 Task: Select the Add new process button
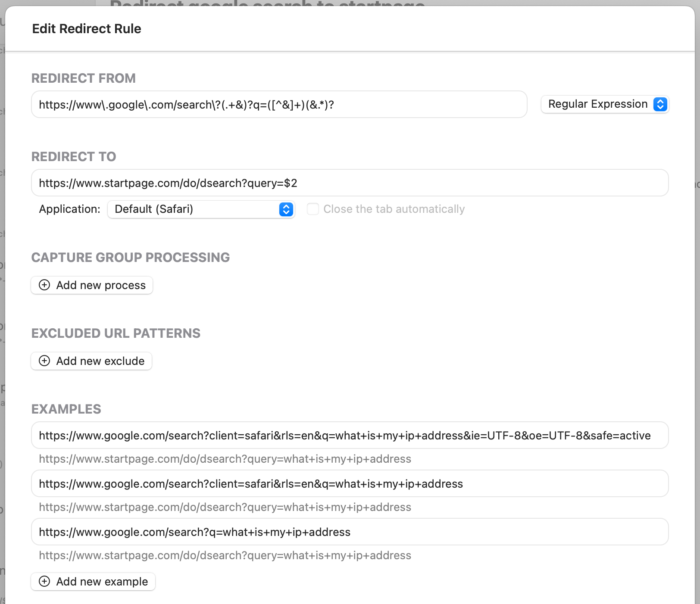pyautogui.click(x=91, y=285)
